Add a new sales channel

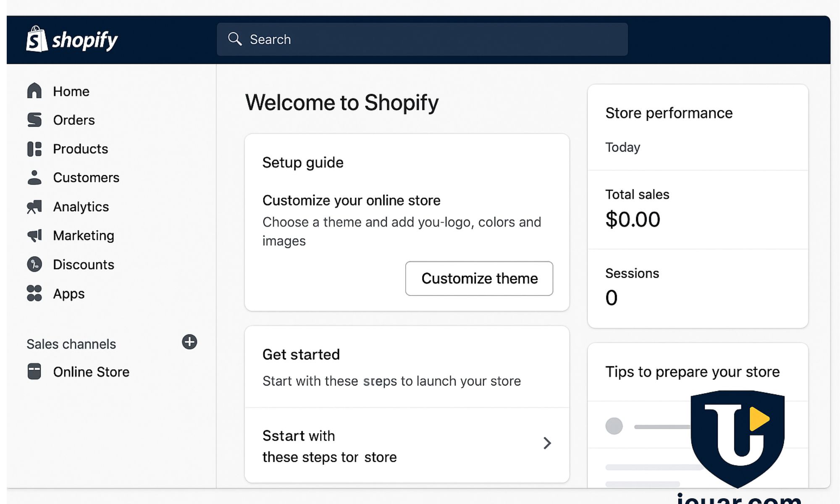coord(189,342)
